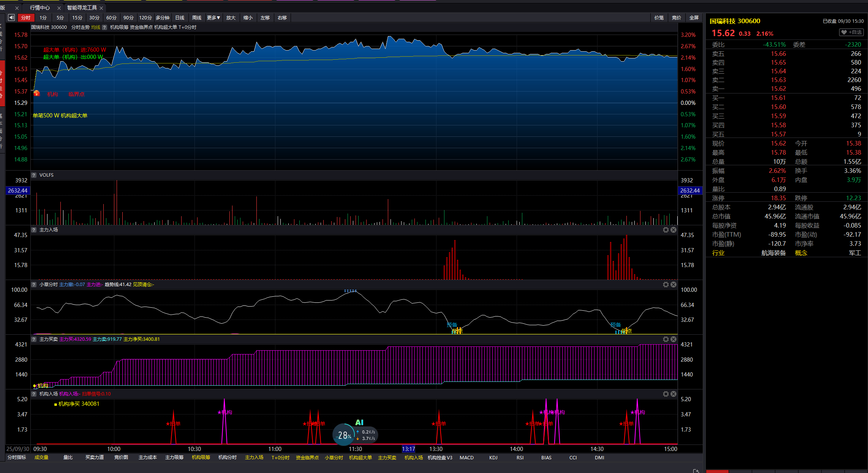Viewport: 868px width, 473px height.
Task: Click help question icon beside VOLFS
Action: point(34,175)
